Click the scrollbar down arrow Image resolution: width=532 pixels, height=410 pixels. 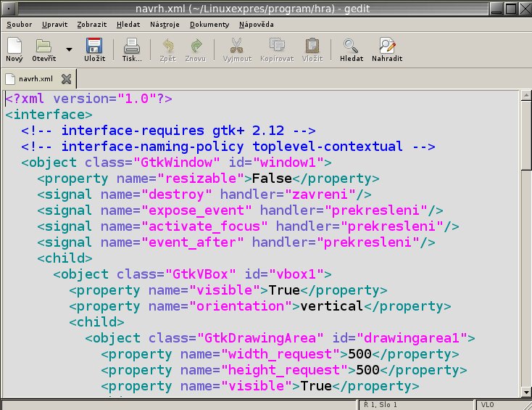[x=526, y=393]
